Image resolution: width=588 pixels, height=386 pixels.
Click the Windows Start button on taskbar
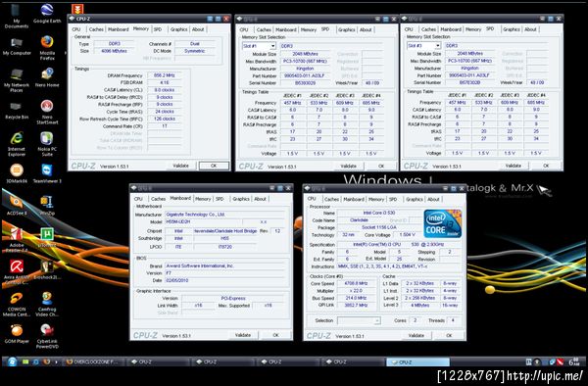[12, 362]
